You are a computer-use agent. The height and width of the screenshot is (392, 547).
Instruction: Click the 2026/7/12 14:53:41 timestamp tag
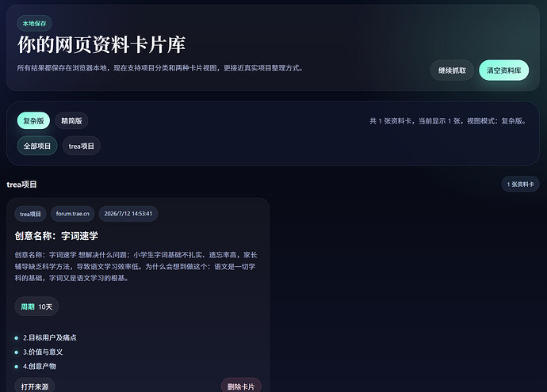click(128, 214)
